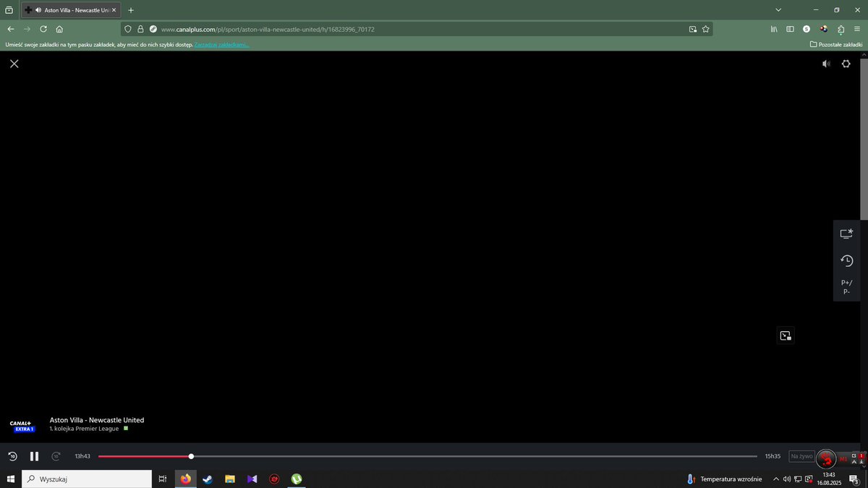The width and height of the screenshot is (868, 488).
Task: Open the Firefox hamburger menu
Action: pos(857,29)
